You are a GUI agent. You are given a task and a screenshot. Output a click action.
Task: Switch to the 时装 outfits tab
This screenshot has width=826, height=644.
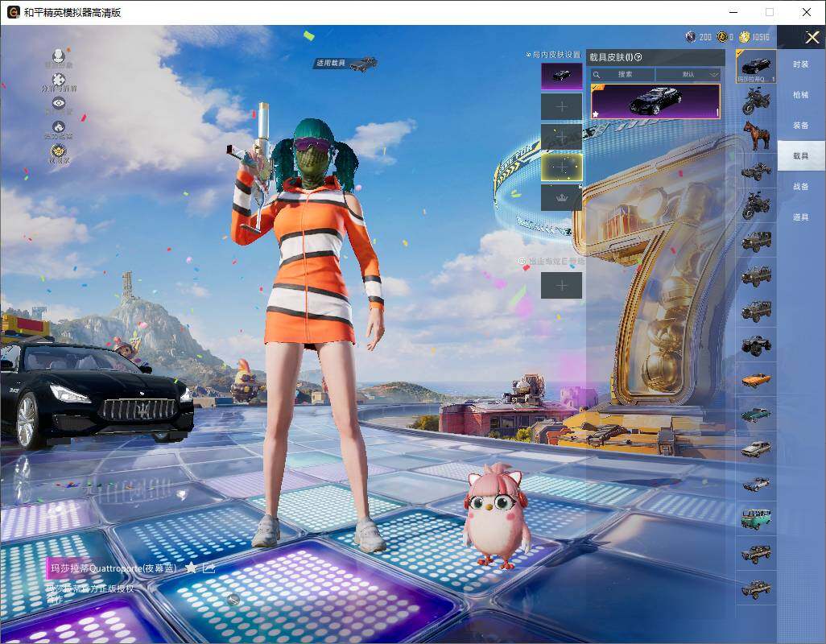point(801,64)
